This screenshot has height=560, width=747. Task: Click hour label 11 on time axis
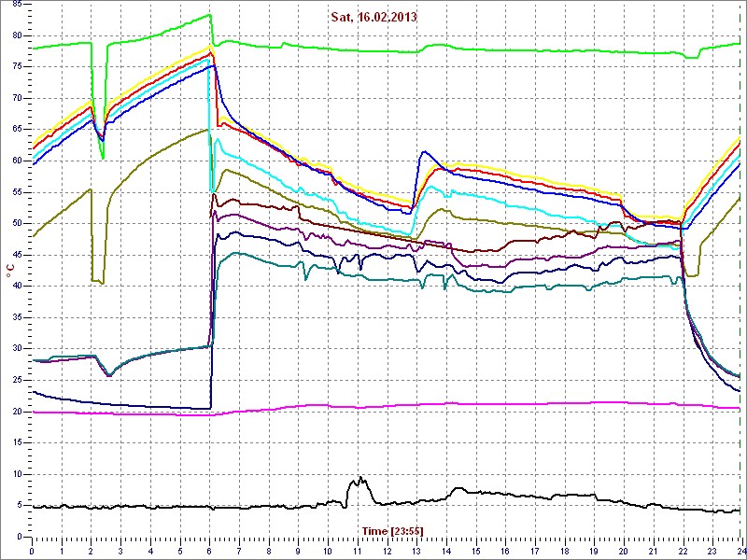[358, 551]
